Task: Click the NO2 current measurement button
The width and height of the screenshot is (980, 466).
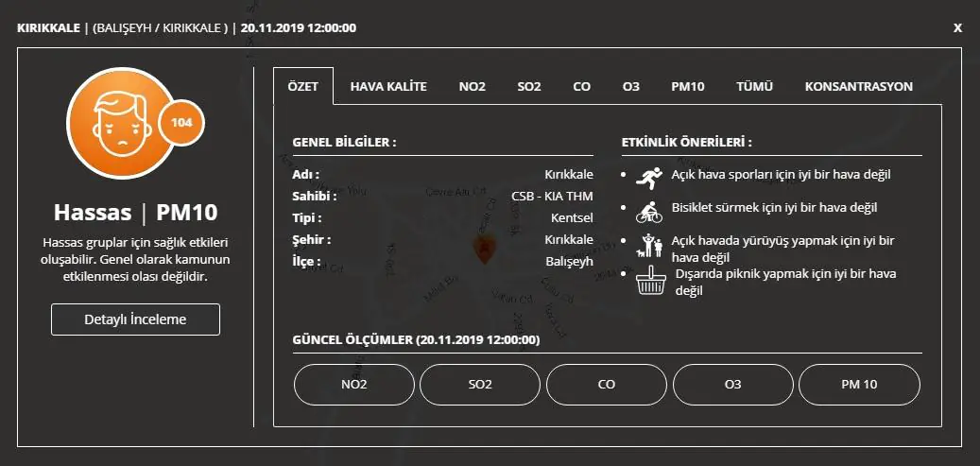Action: 354,385
